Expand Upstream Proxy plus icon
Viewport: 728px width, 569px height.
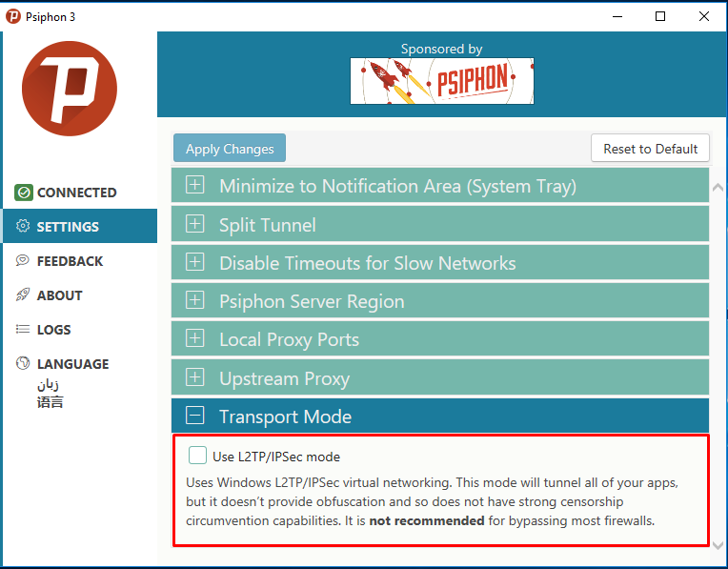(195, 377)
